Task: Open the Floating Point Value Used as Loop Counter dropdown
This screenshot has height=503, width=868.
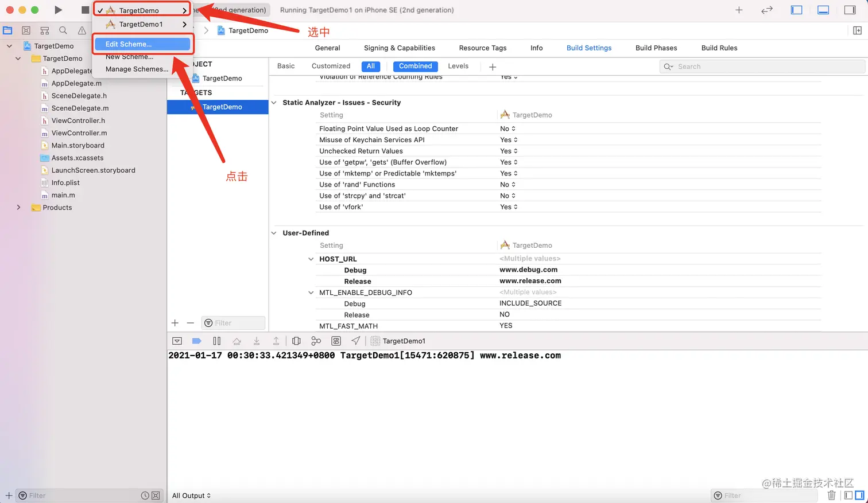Action: [507, 129]
